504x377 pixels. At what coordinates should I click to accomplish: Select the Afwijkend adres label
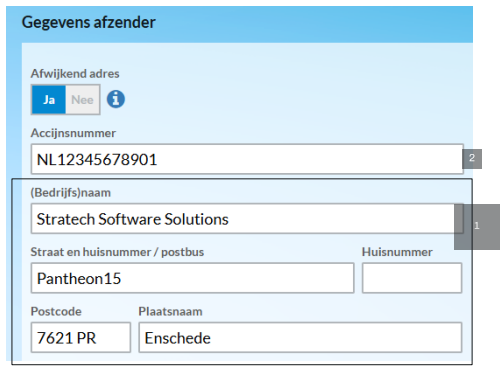(x=75, y=74)
